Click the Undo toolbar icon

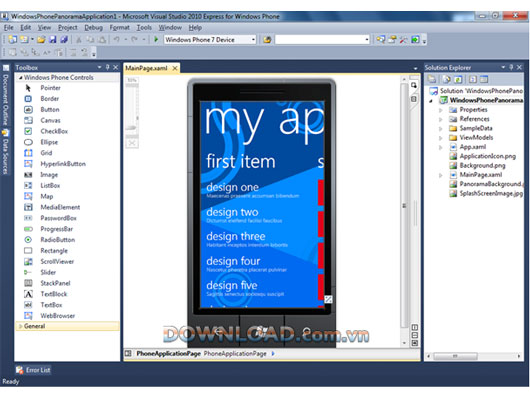[x=116, y=40]
